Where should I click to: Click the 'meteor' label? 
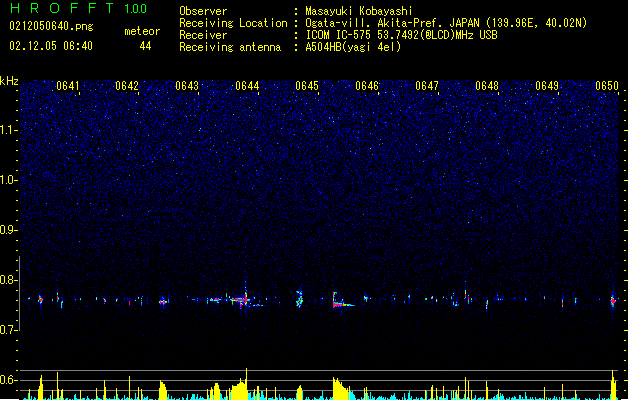pos(142,31)
